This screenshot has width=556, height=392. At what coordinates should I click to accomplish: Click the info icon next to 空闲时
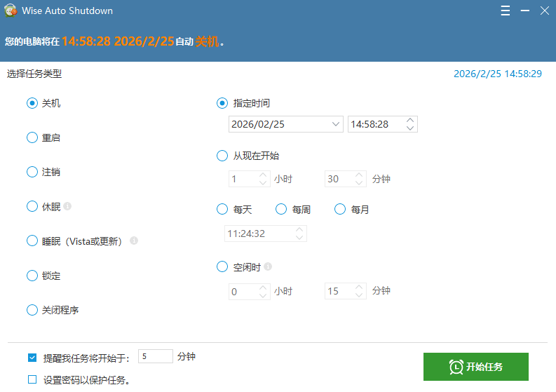268,267
